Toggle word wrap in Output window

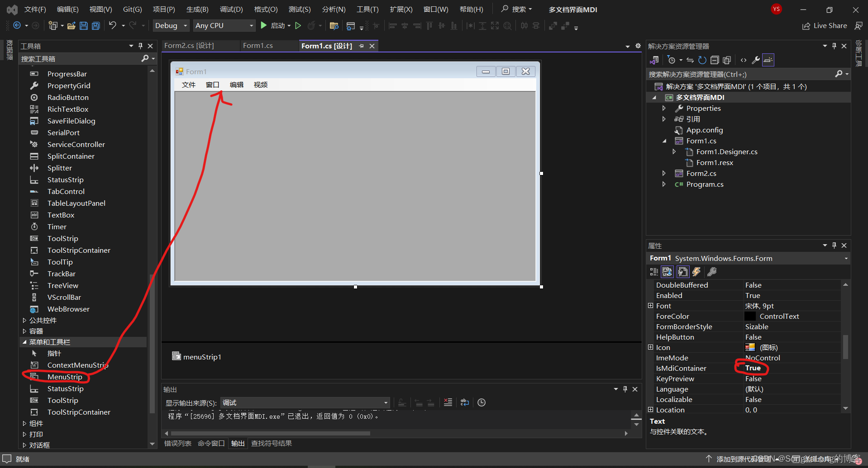(465, 402)
